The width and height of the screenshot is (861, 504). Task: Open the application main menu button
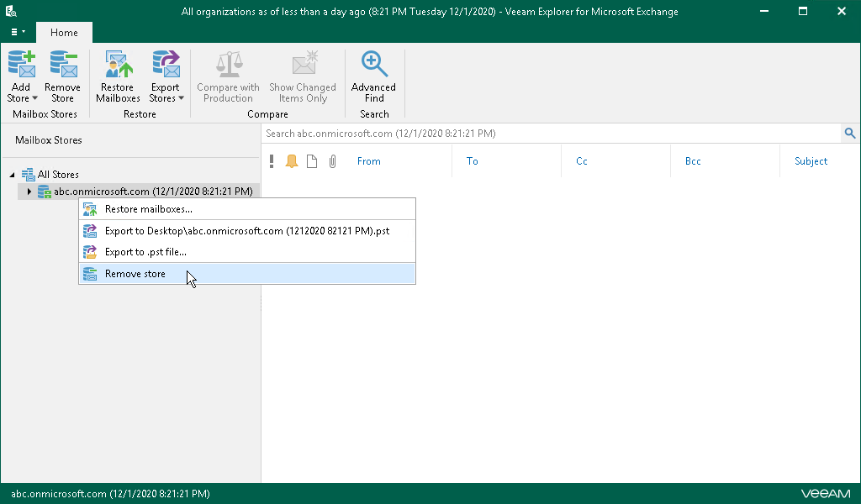(18, 33)
